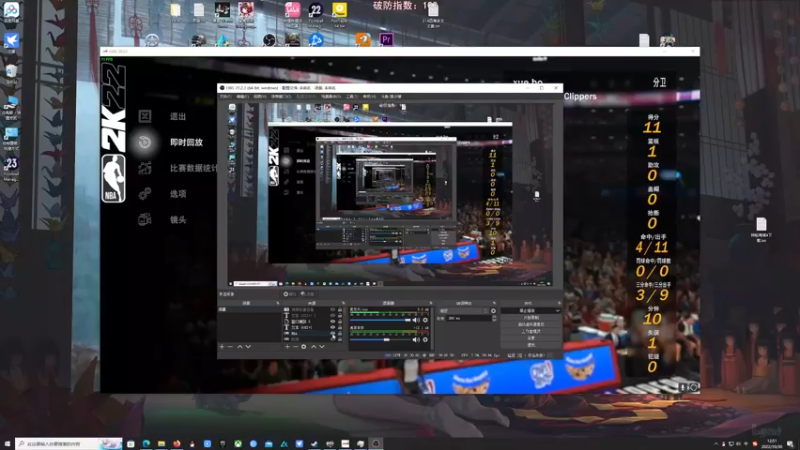Remove the selected scene with the minus icon
Image resolution: width=800 pixels, height=450 pixels.
230,347
